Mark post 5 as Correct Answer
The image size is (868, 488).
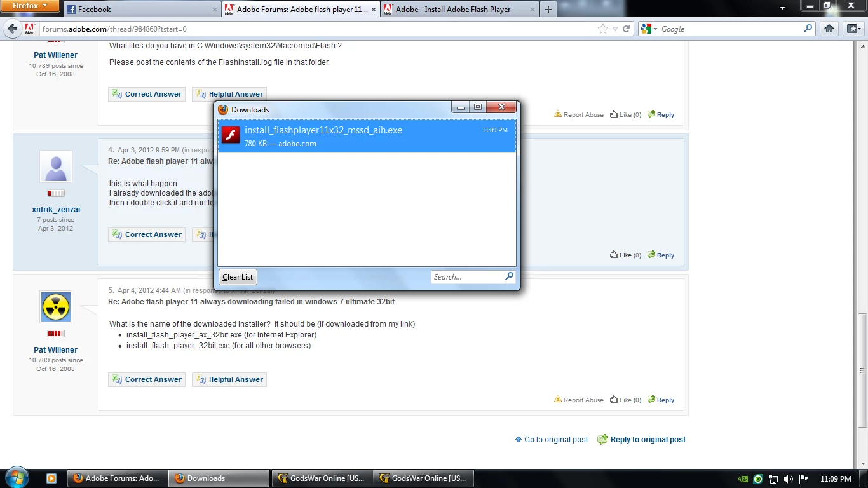(x=147, y=379)
